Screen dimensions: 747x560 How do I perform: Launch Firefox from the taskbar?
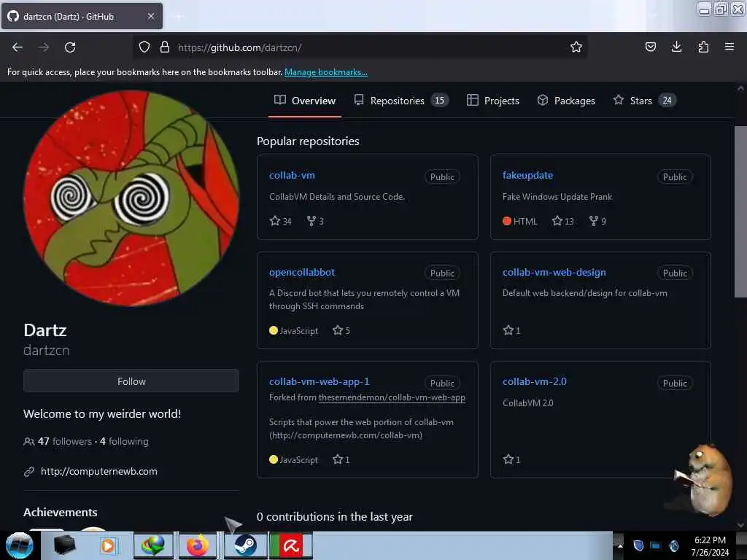[x=197, y=545]
